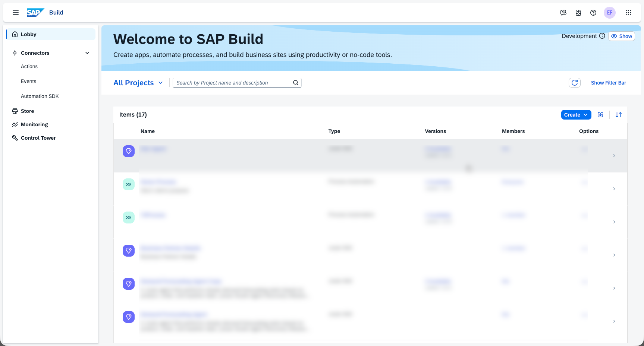Open Events under Connectors

(28, 81)
